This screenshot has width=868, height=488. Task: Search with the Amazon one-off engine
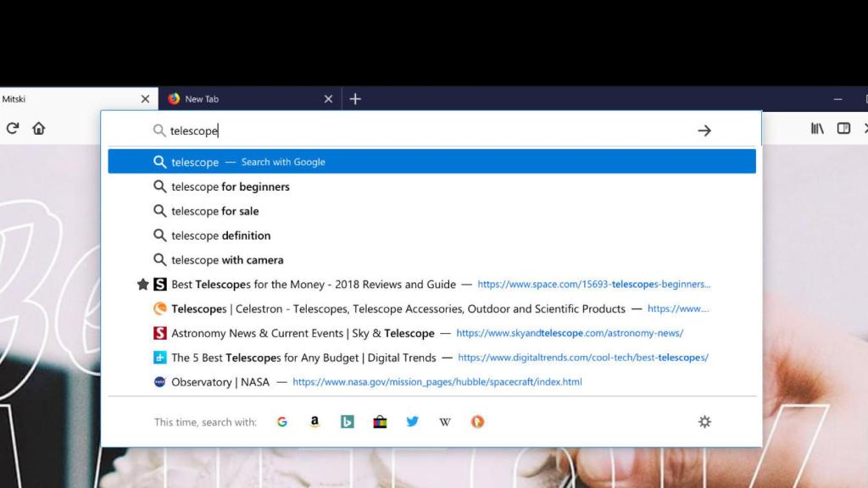[314, 421]
